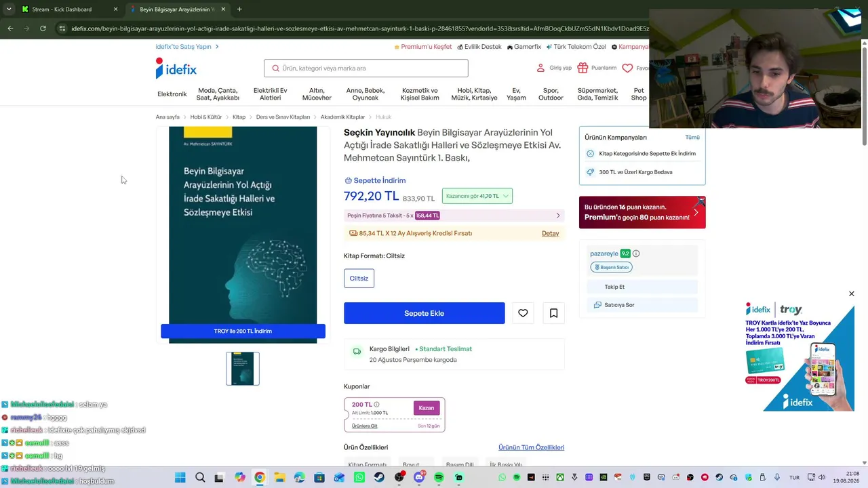The width and height of the screenshot is (868, 488).
Task: Click the Chrome address bar URL
Action: point(359,28)
